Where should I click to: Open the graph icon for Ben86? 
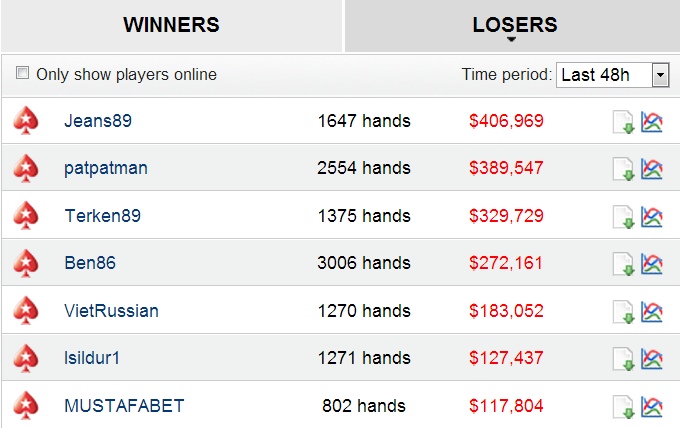[x=652, y=264]
